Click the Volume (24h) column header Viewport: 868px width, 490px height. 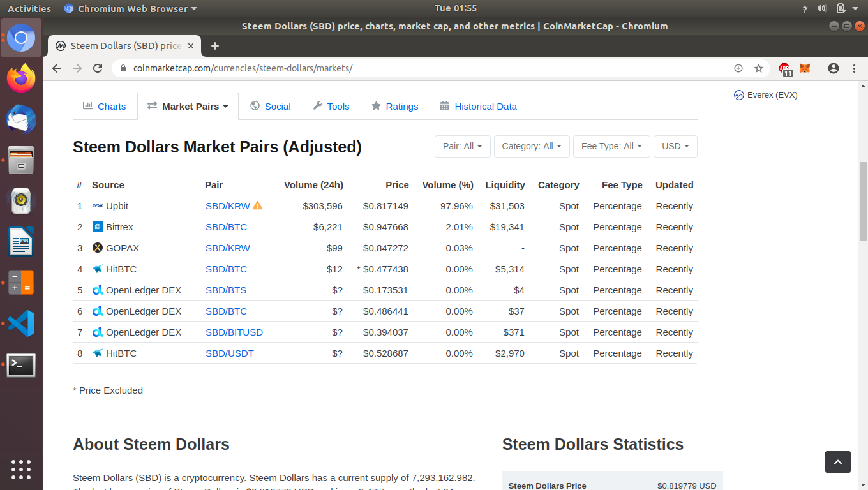tap(313, 185)
